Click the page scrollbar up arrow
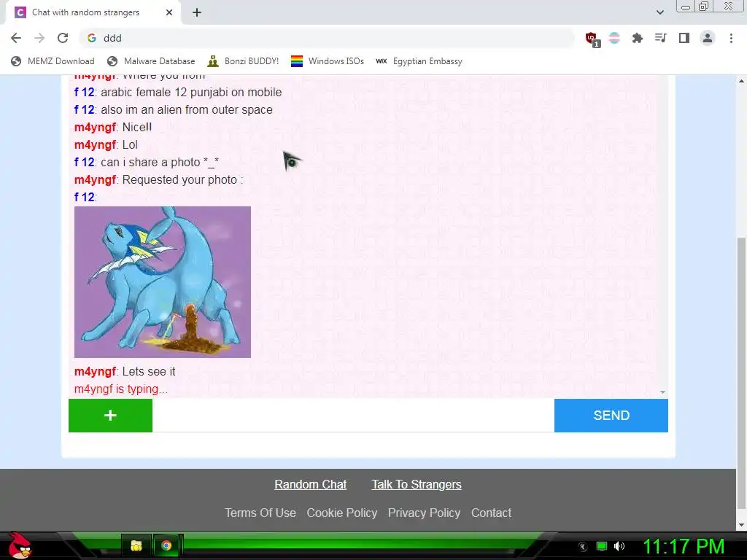The image size is (747, 560). pyautogui.click(x=742, y=81)
